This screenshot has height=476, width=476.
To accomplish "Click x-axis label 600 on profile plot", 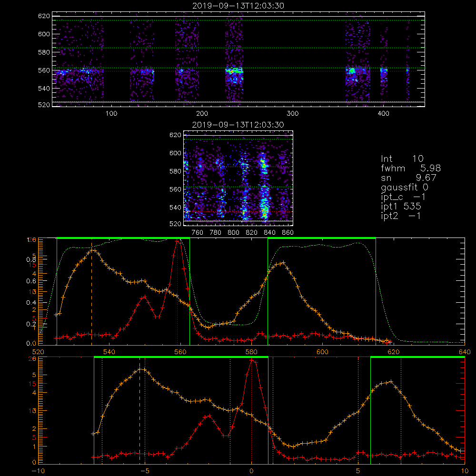I will tap(322, 352).
